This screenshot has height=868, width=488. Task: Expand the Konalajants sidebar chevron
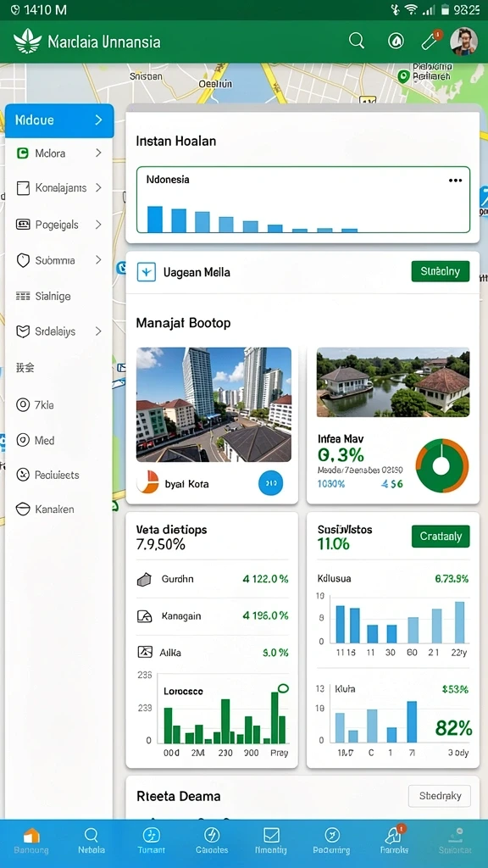(x=98, y=187)
